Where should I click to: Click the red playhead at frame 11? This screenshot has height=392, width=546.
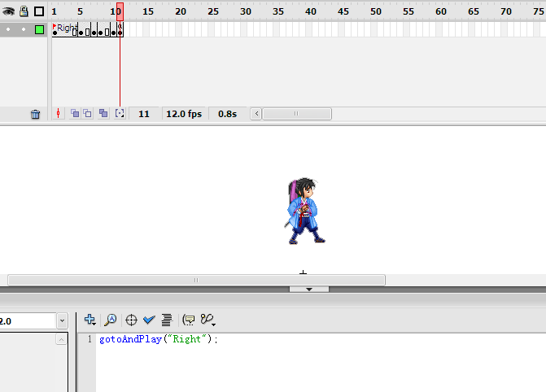(x=120, y=11)
